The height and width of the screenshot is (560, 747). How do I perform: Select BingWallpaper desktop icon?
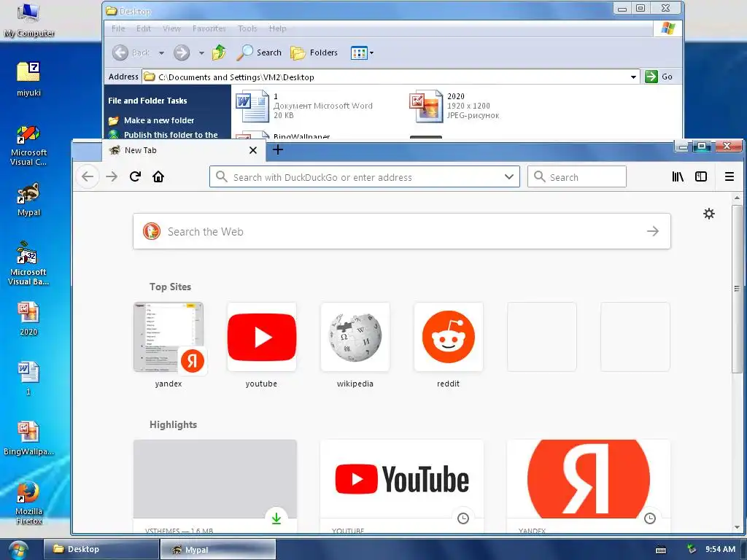pos(28,438)
